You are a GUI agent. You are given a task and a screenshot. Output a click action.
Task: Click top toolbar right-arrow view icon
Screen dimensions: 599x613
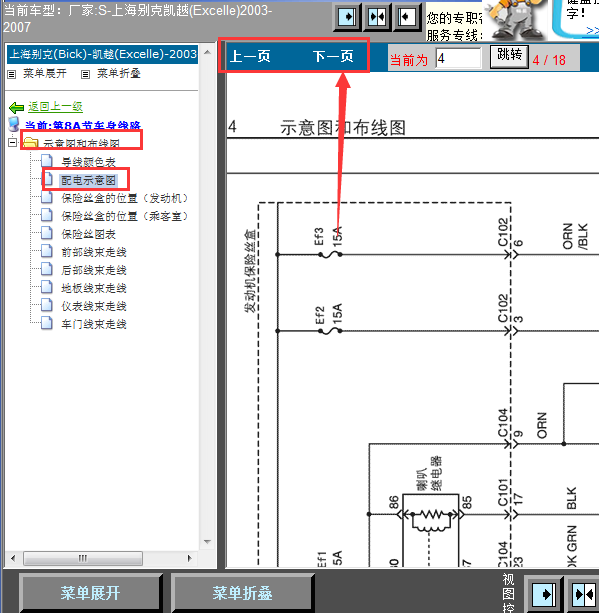coord(347,17)
